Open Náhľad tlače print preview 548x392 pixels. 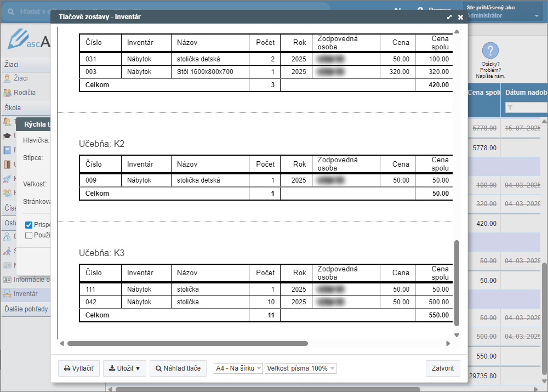(178, 368)
